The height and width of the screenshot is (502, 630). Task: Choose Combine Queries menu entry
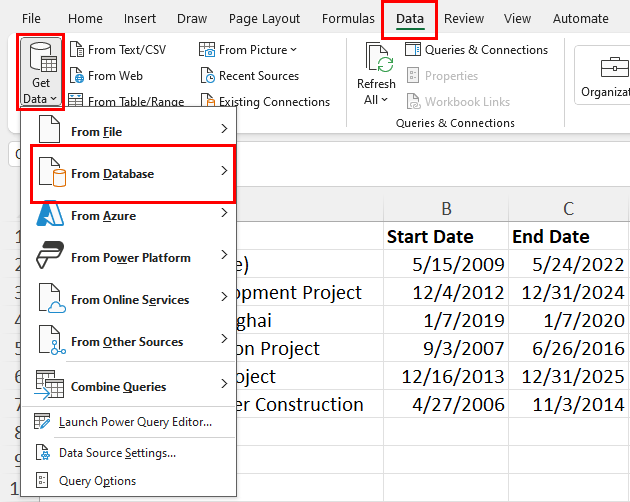point(129,386)
